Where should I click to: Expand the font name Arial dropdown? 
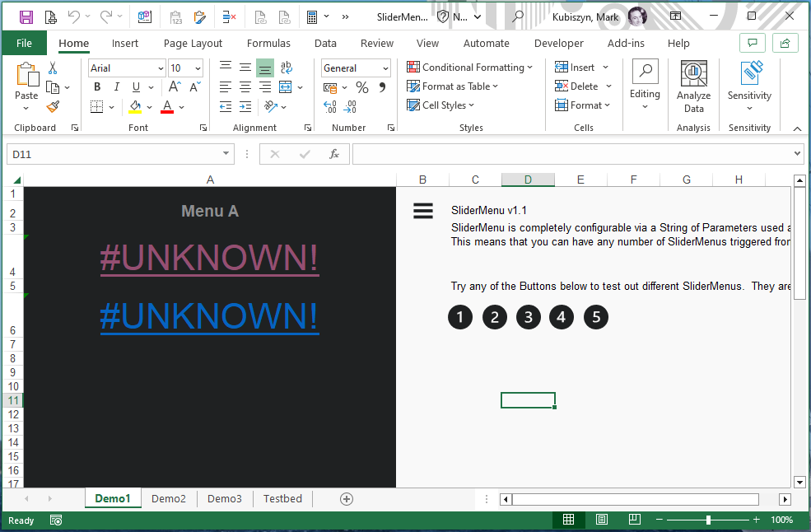(x=160, y=68)
